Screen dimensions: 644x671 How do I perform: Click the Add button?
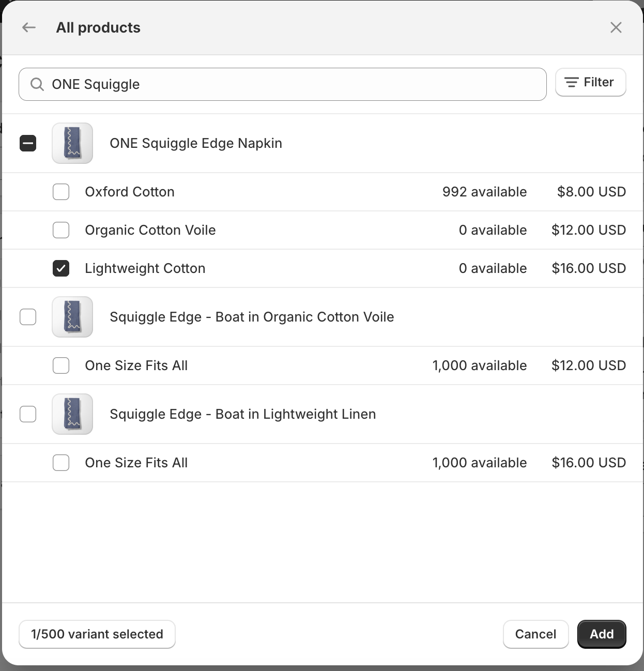(602, 634)
